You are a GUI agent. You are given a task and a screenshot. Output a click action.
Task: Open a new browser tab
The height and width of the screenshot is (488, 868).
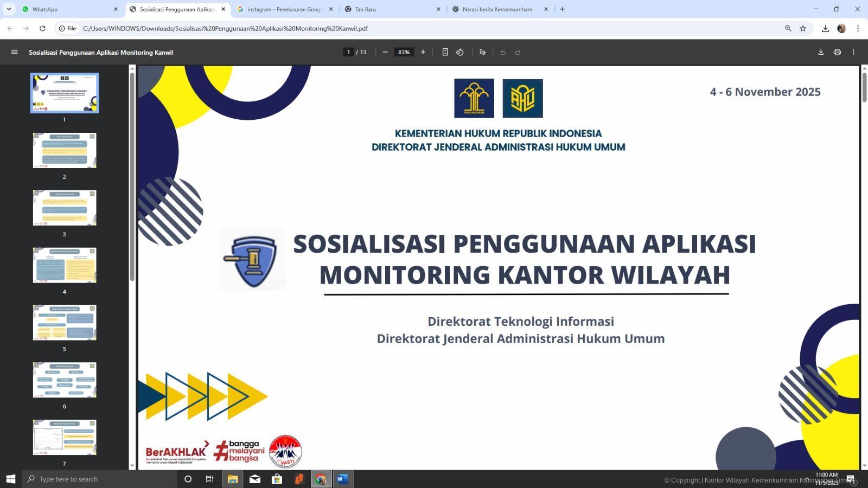pos(562,9)
